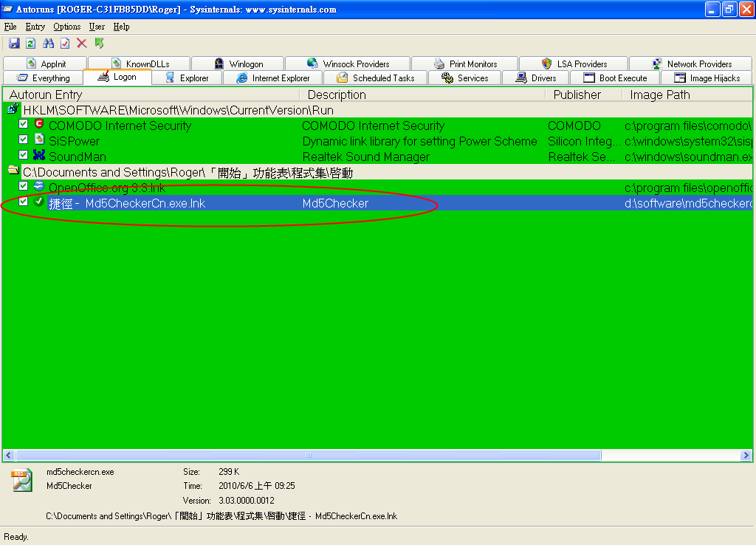The image size is (756, 545).
Task: Switch to the Image Hijacks tab
Action: 707,78
